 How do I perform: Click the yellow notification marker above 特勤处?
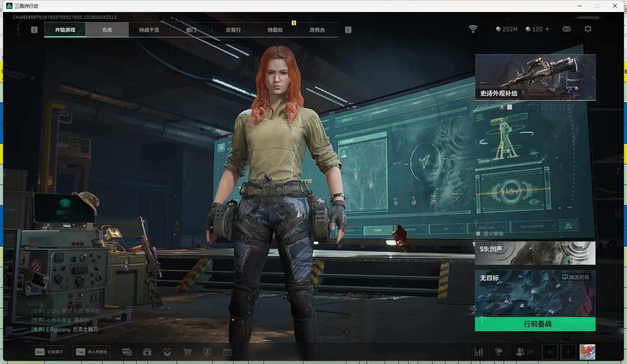pos(294,23)
